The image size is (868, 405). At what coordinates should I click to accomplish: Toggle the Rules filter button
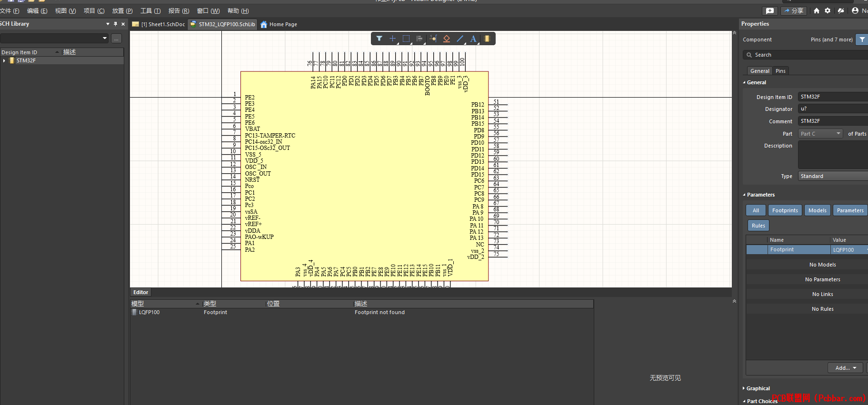pos(758,226)
